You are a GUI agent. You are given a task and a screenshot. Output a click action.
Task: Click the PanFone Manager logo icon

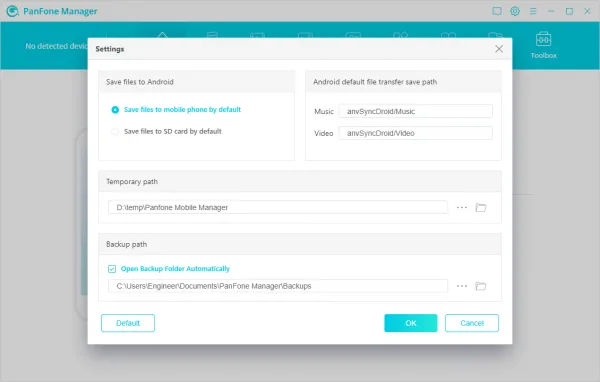[x=12, y=11]
